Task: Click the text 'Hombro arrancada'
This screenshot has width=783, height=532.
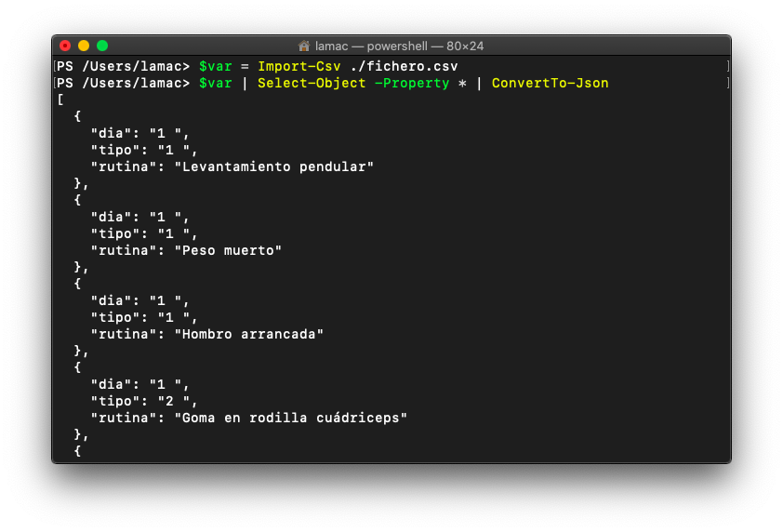Action: [248, 334]
